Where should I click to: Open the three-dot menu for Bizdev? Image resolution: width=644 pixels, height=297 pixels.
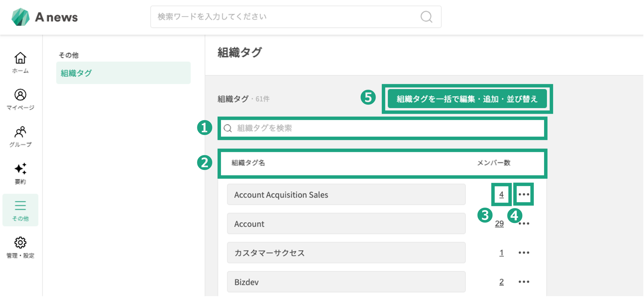[x=524, y=282]
